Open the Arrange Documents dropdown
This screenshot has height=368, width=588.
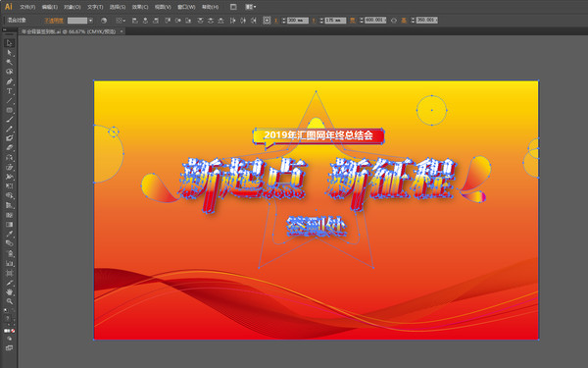(x=251, y=7)
